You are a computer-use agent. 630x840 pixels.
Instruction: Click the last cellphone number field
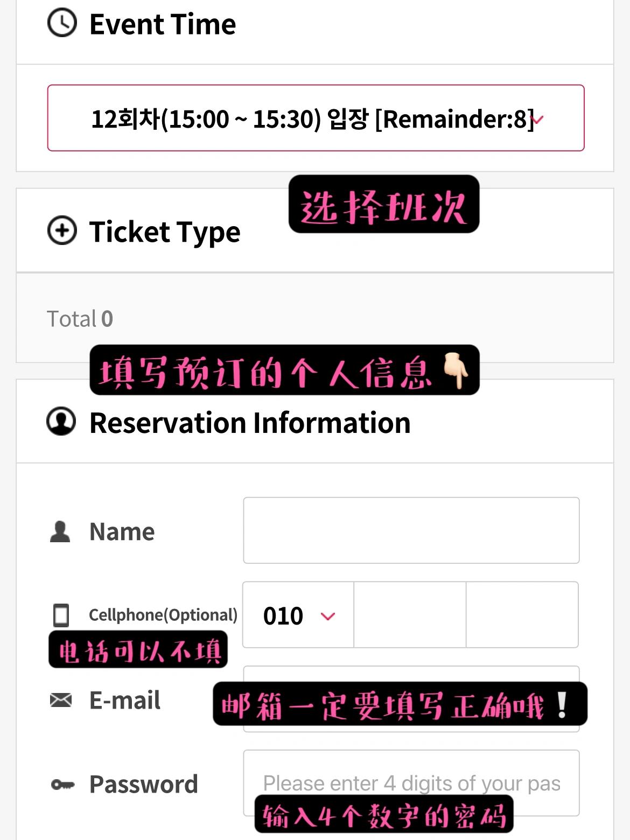(522, 615)
